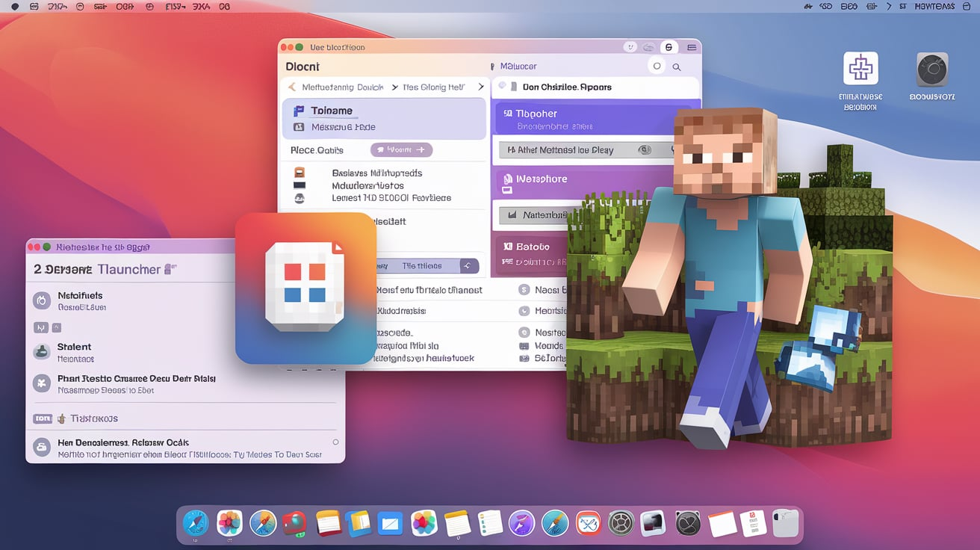
Task: Open Reminders checklist icon in the Dock
Action: point(489,523)
